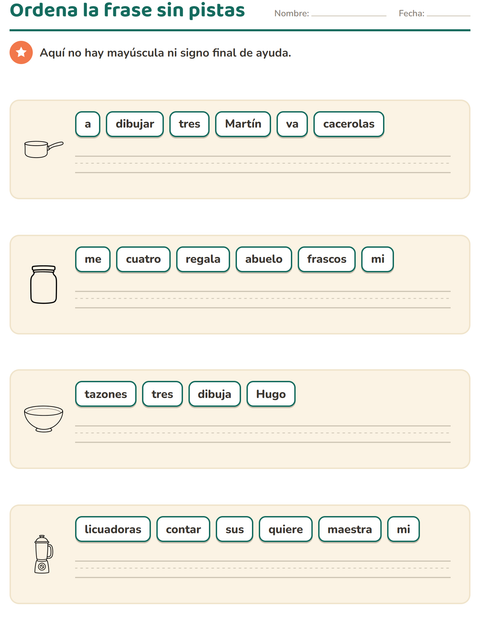Click the Nombre blank line
Image resolution: width=480 pixels, height=620 pixels.
[x=349, y=15]
